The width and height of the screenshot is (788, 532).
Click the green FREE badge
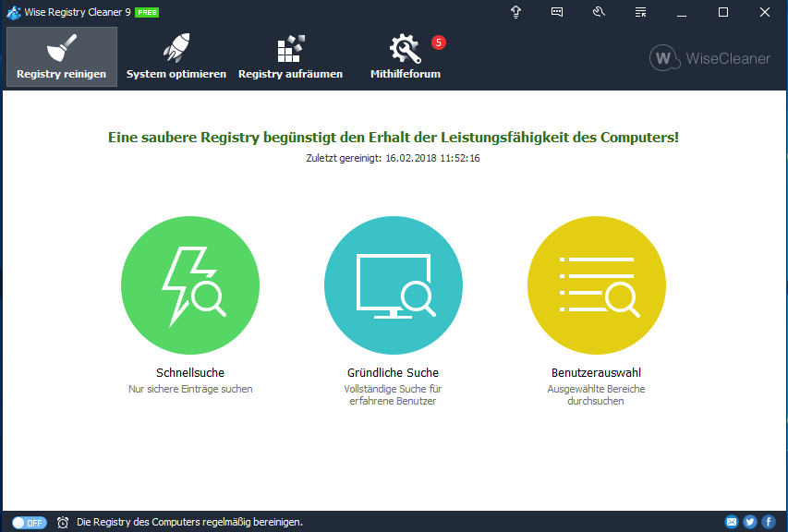[x=147, y=13]
